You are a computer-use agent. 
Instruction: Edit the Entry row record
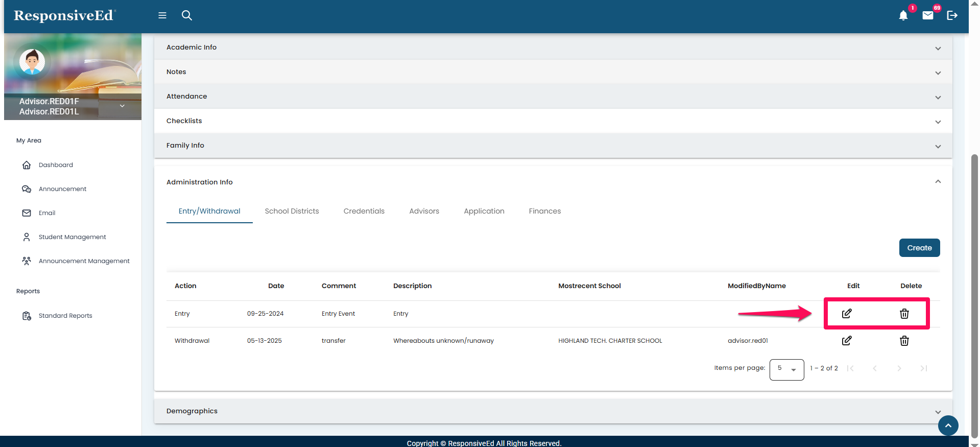click(847, 314)
